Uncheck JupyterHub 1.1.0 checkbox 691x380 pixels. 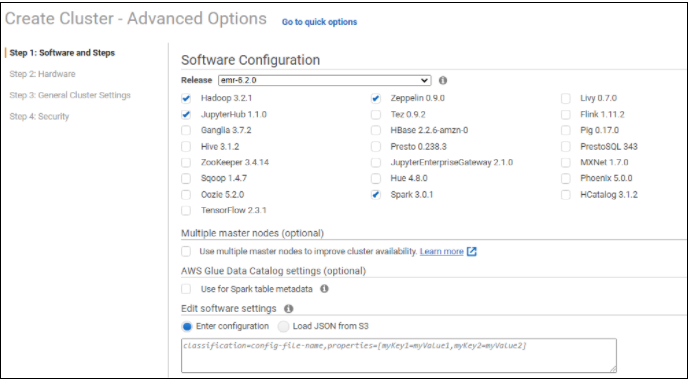(186, 115)
